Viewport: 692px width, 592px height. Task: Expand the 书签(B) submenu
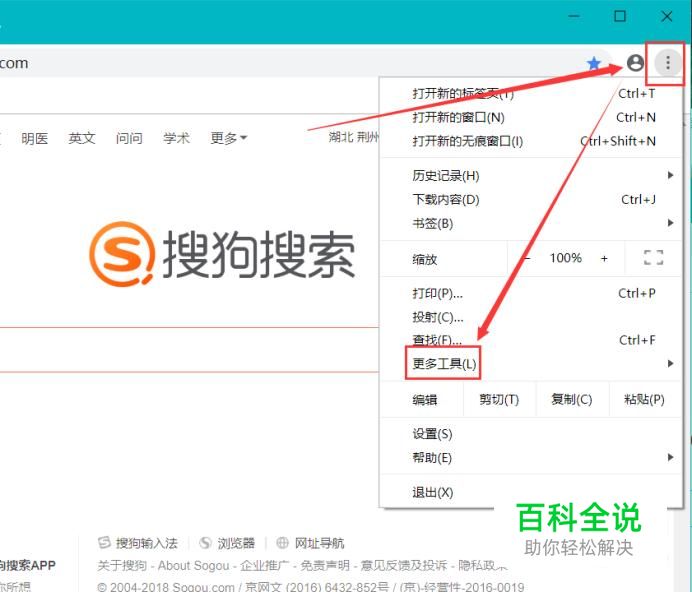pyautogui.click(x=530, y=223)
